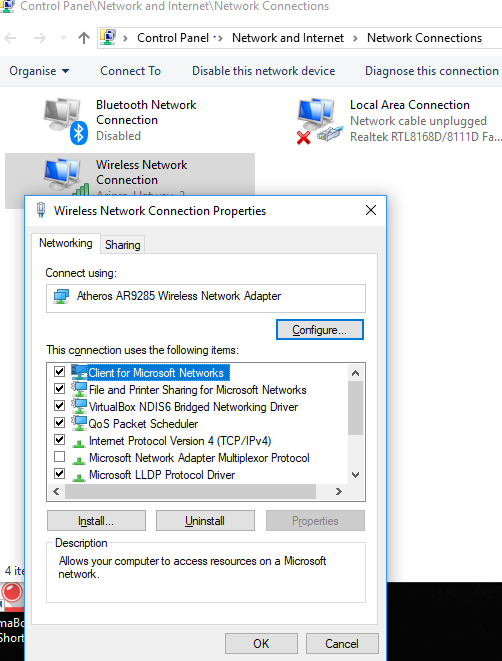Select QoS Packet Scheduler list item
This screenshot has width=502, height=661.
(x=143, y=424)
